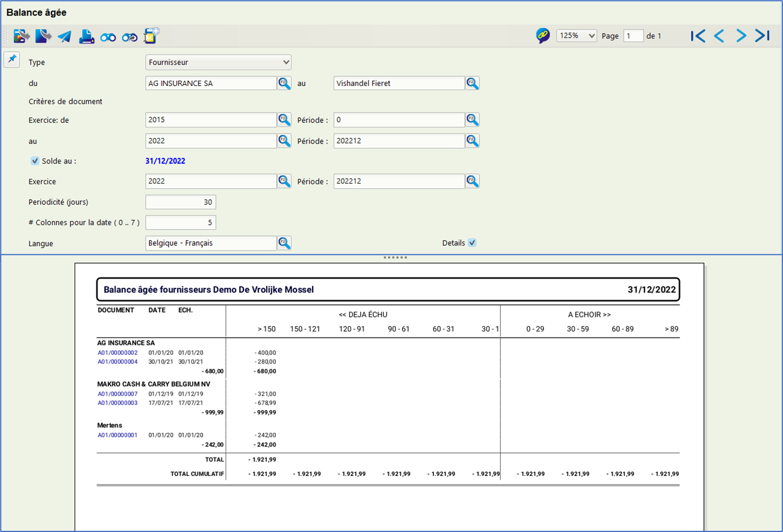Click the report title Balance âgée fournisseurs
This screenshot has width=783, height=532.
209,290
